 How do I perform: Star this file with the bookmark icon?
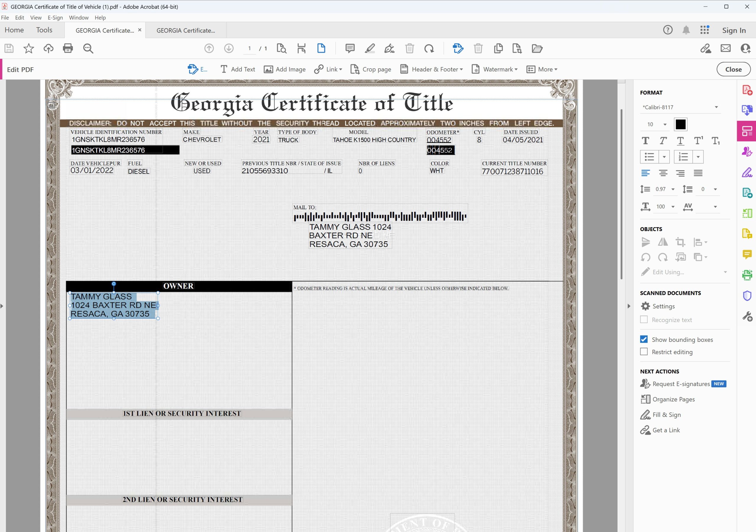pyautogui.click(x=29, y=48)
